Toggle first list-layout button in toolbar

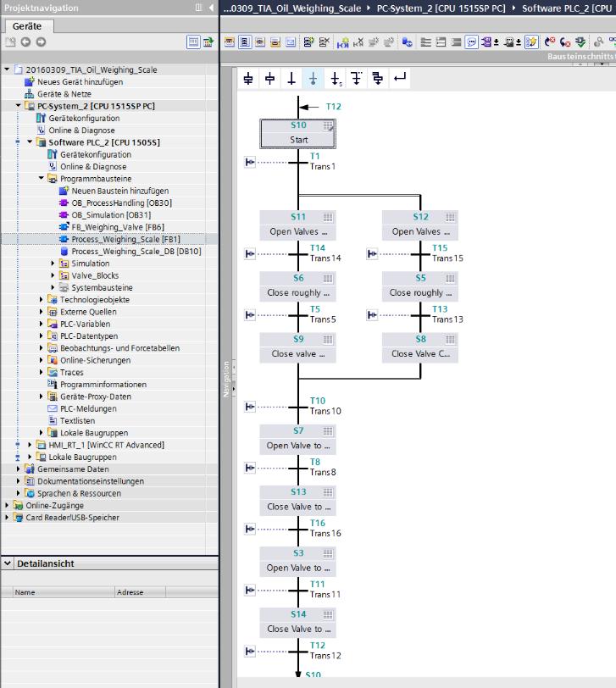tap(425, 42)
